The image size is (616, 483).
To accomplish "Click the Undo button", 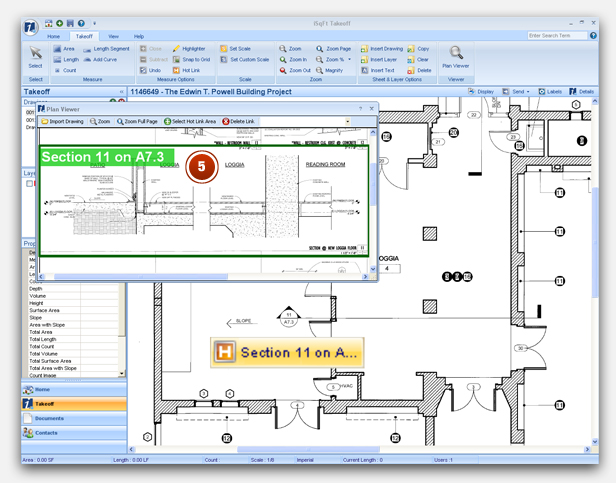I will 150,70.
